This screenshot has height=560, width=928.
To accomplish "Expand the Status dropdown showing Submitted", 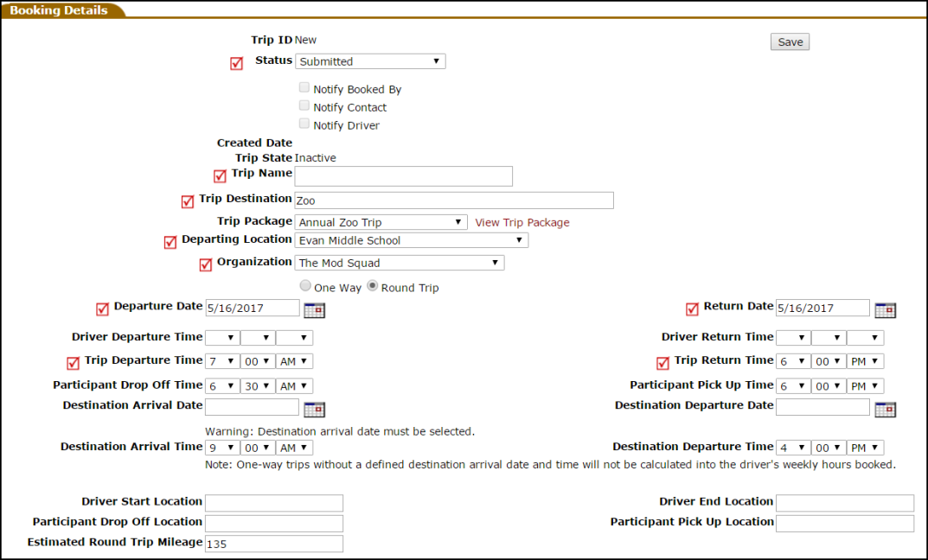I will click(x=370, y=61).
